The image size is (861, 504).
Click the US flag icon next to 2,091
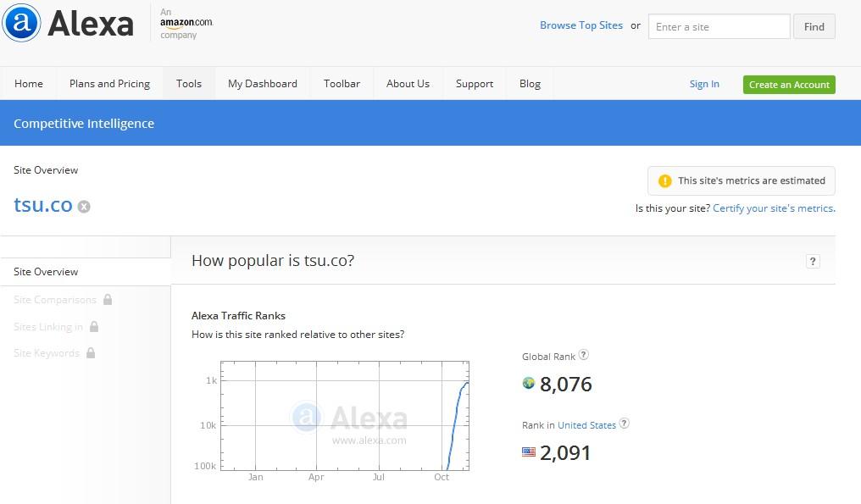[528, 451]
